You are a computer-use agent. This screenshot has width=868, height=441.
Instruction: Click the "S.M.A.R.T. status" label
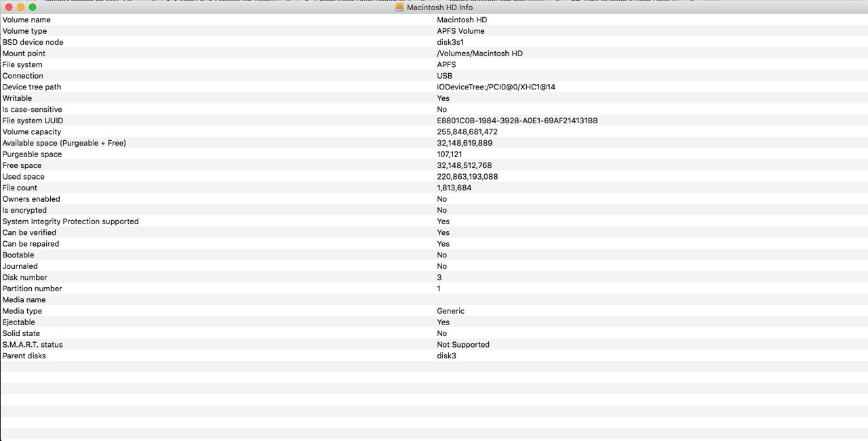coord(33,344)
